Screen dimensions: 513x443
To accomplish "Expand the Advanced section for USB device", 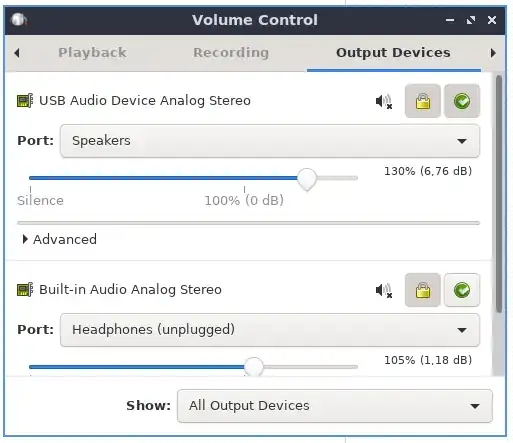I will point(59,239).
